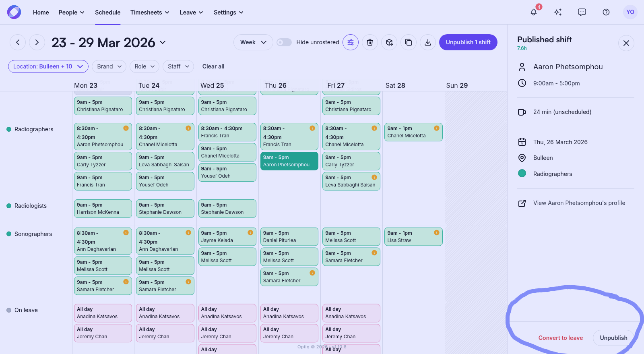Open the Timesheets menu
Viewport: 644px width, 354px height.
click(x=150, y=12)
